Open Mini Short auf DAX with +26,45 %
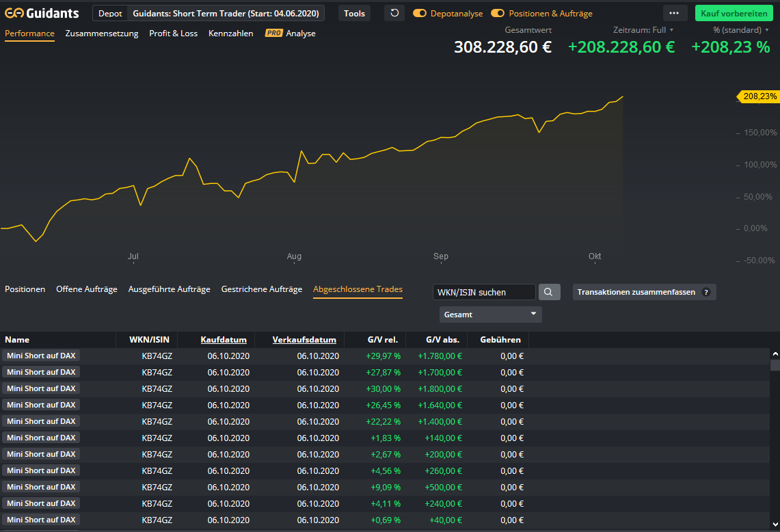Image resolution: width=780 pixels, height=532 pixels. point(41,405)
